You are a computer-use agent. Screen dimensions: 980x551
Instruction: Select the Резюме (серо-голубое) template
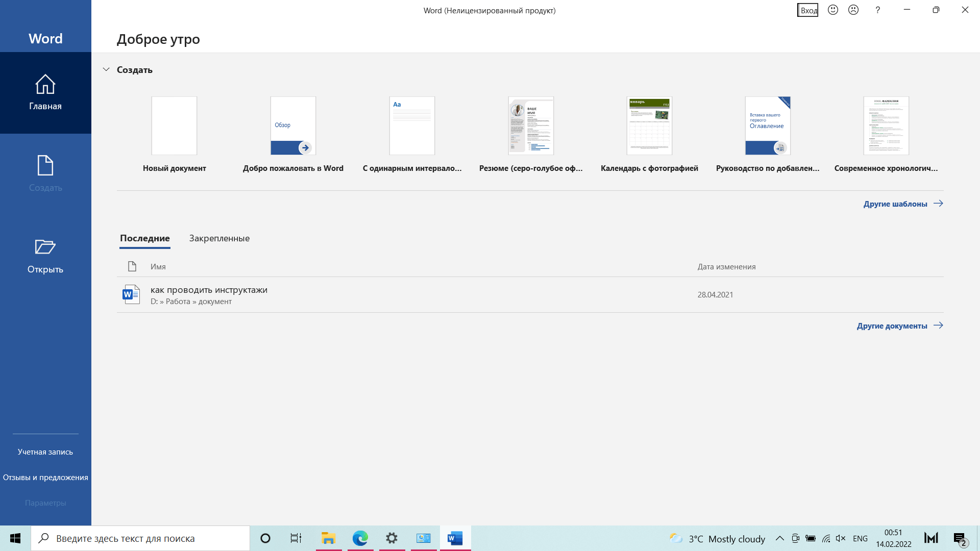[x=531, y=135]
